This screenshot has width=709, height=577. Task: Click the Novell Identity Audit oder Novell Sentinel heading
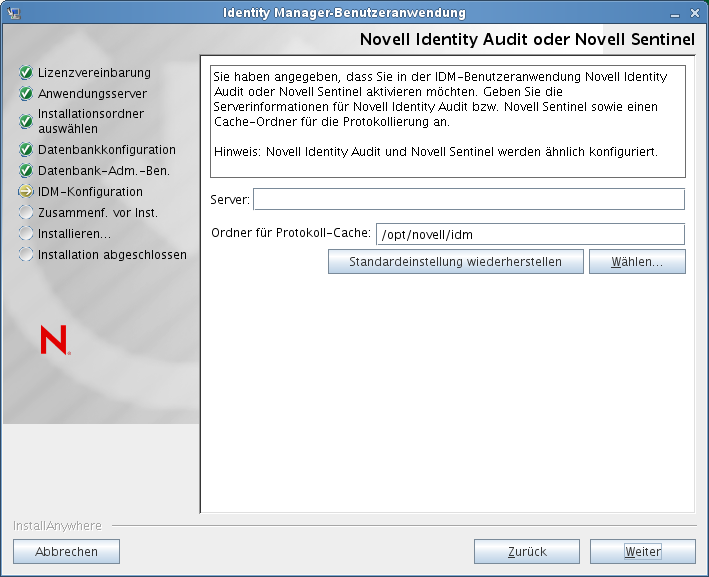527,39
